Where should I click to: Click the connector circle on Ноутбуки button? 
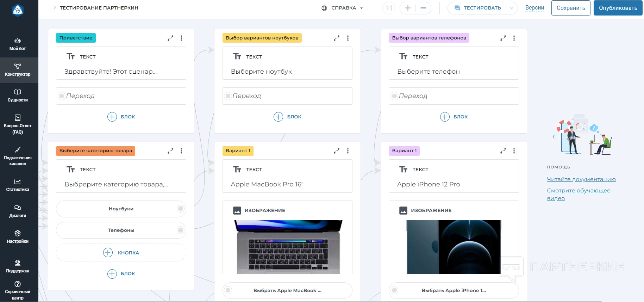(181, 209)
